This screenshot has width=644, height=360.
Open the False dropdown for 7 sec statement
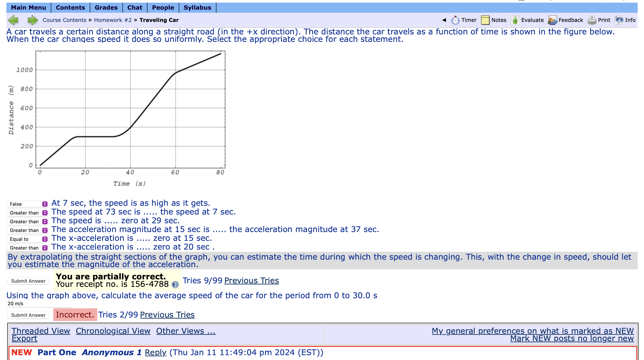click(x=27, y=204)
